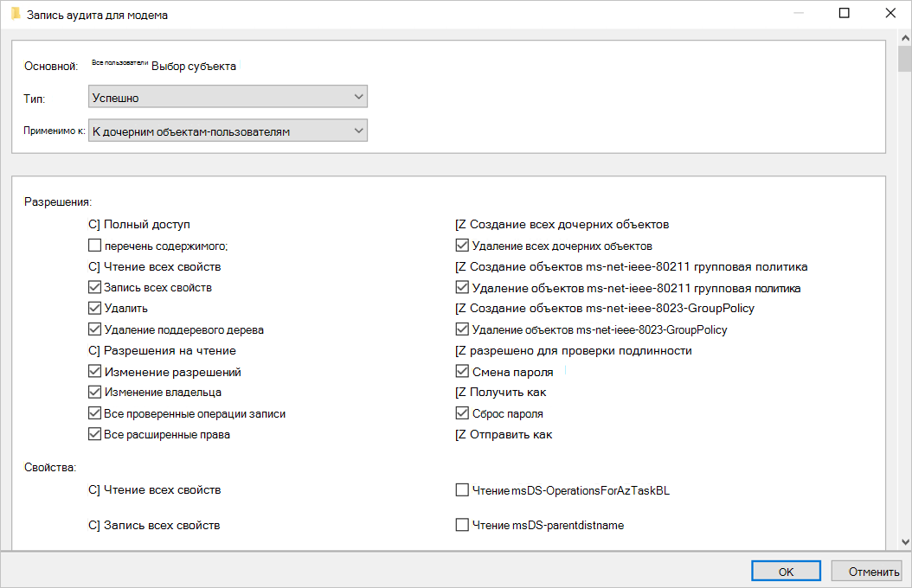Toggle "Чтение всех свойств" under Разрешения
912x588 pixels.
pyautogui.click(x=94, y=266)
